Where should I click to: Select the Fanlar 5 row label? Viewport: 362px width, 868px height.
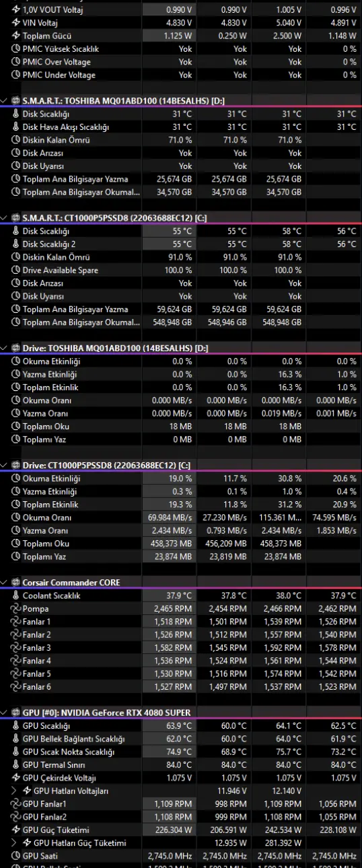(36, 674)
